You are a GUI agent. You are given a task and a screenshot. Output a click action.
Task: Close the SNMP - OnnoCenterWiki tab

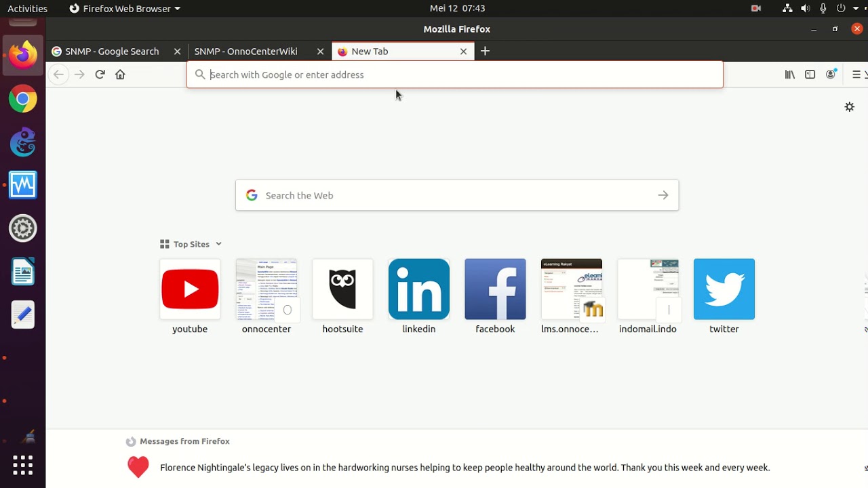321,52
